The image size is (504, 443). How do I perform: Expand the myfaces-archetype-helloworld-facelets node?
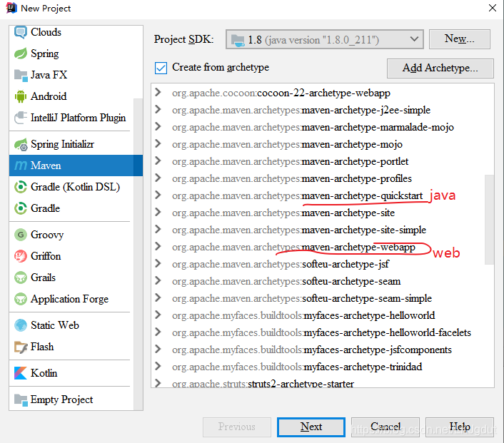158,332
